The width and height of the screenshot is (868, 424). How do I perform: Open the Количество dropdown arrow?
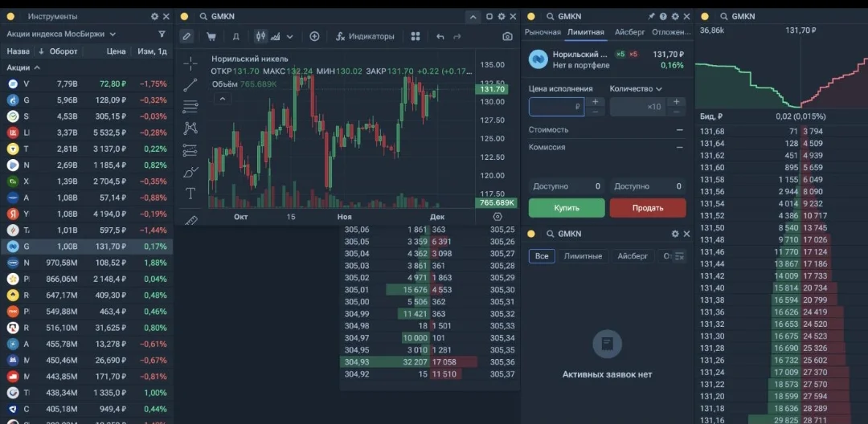[659, 89]
